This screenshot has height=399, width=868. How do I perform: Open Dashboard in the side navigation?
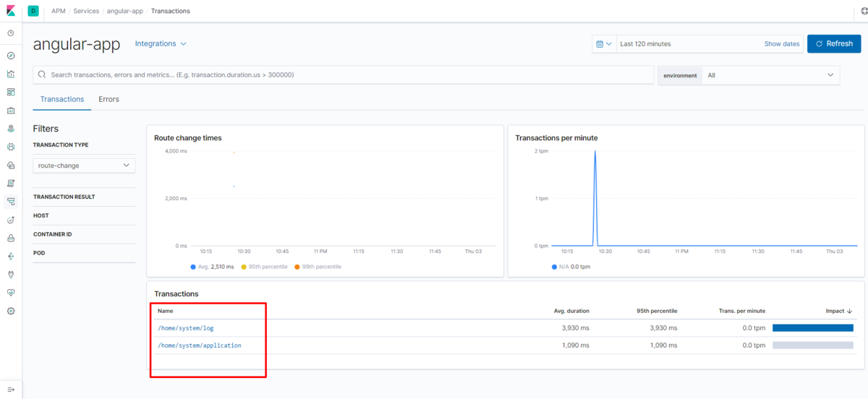[11, 92]
